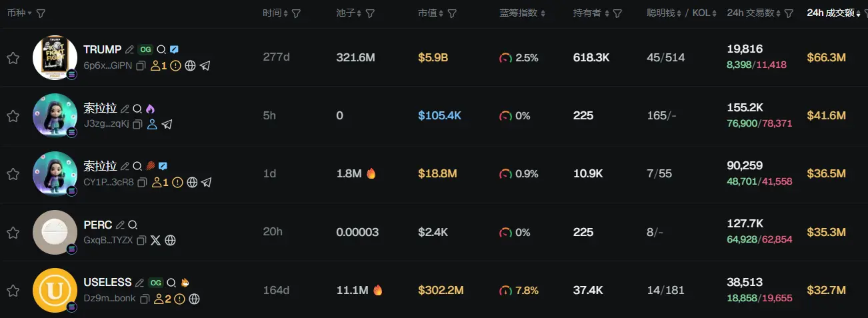
Task: Sort by the 蓝筹指数 column header
Action: coord(518,13)
